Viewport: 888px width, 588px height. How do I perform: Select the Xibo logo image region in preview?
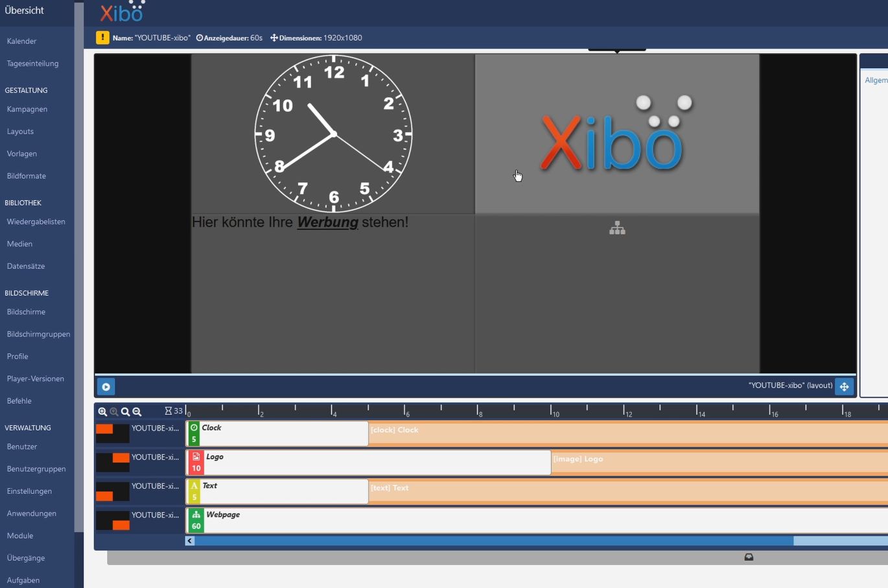617,134
